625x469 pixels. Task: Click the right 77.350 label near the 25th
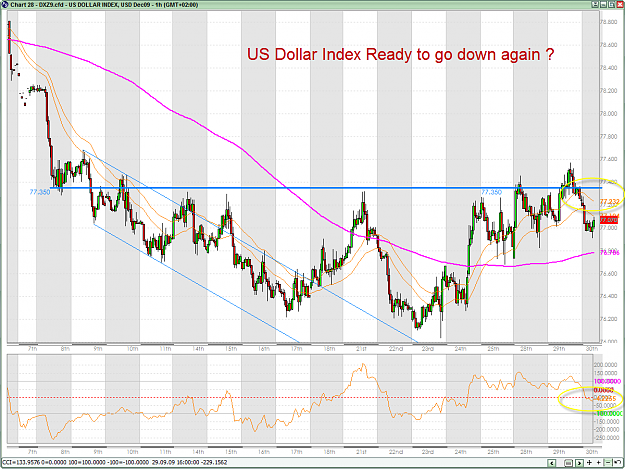click(x=491, y=192)
